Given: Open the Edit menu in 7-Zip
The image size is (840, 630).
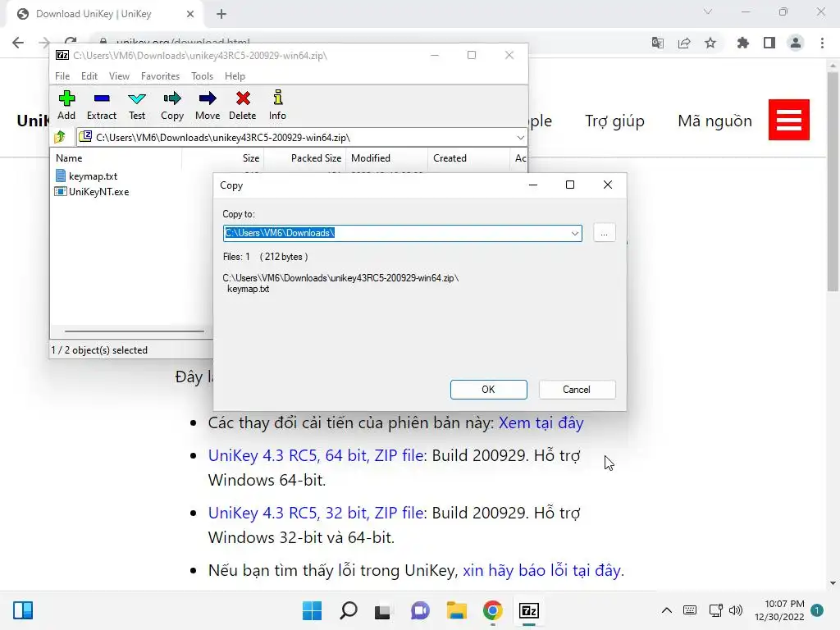Looking at the screenshot, I should 89,76.
